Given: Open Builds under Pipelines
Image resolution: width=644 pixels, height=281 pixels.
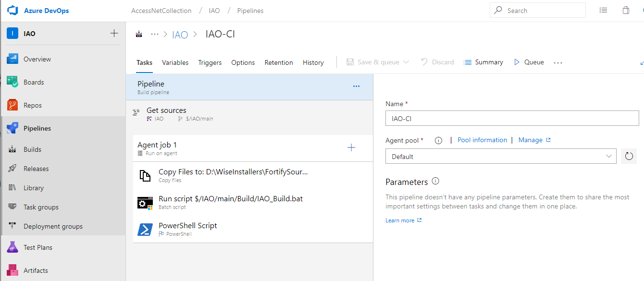Looking at the screenshot, I should coord(32,149).
